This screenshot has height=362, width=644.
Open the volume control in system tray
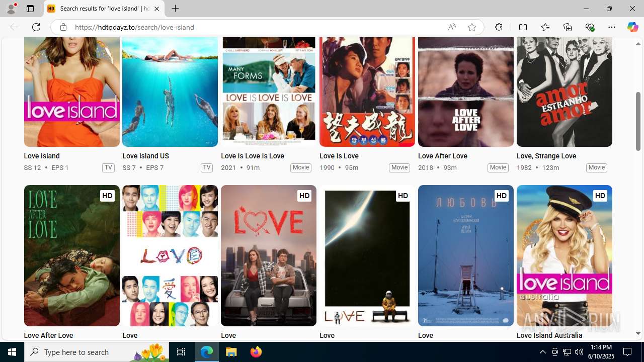579,352
